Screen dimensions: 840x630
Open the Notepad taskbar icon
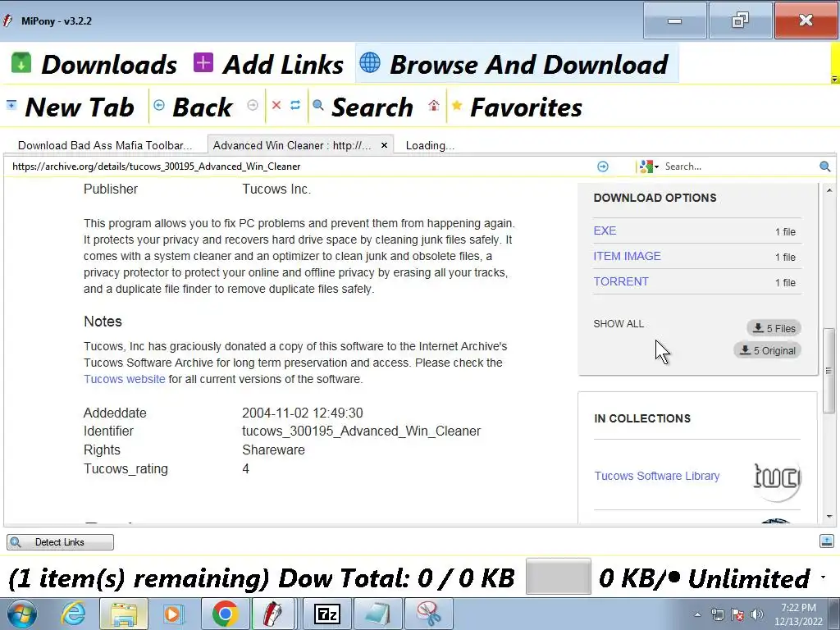pyautogui.click(x=377, y=614)
